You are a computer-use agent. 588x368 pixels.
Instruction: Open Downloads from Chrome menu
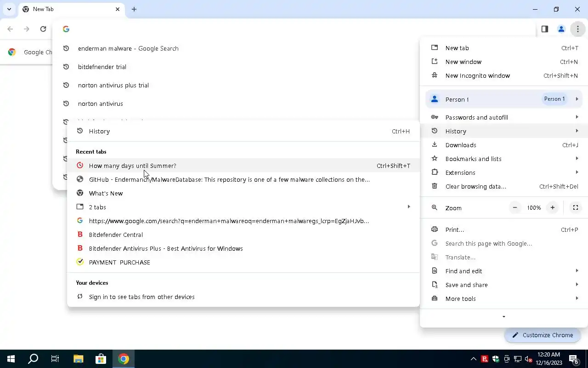[504, 145]
